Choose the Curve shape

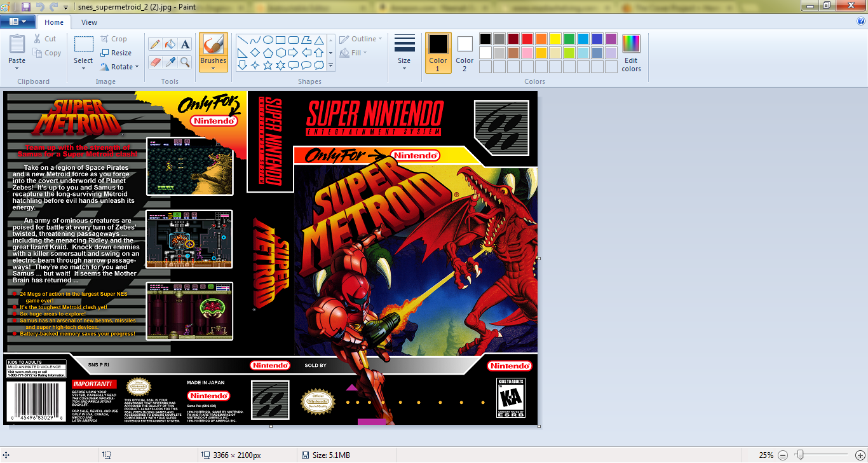click(x=255, y=40)
